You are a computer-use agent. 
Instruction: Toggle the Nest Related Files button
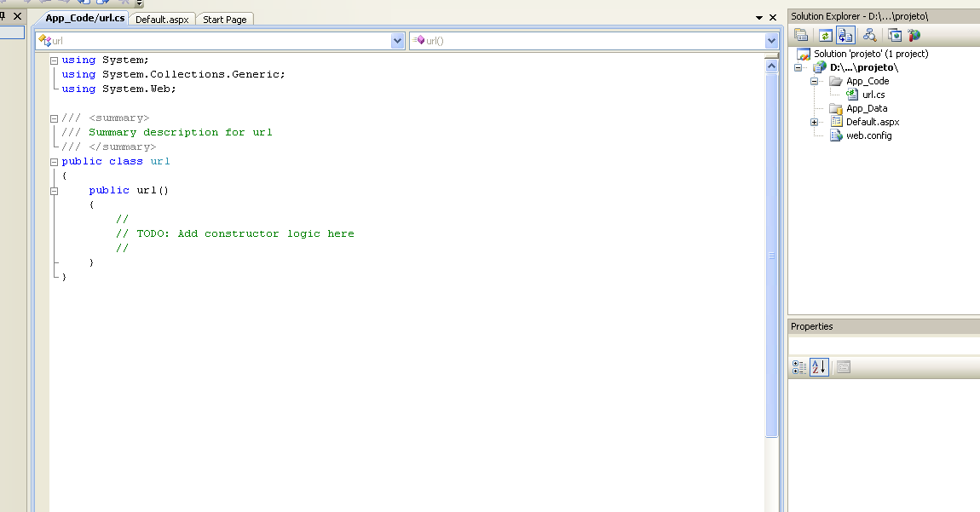[845, 35]
